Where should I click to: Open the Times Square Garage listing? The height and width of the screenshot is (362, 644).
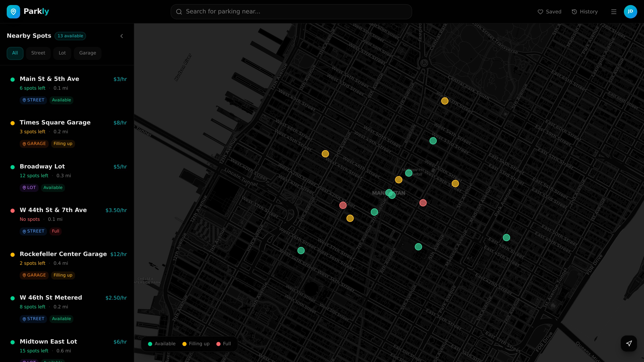click(55, 122)
